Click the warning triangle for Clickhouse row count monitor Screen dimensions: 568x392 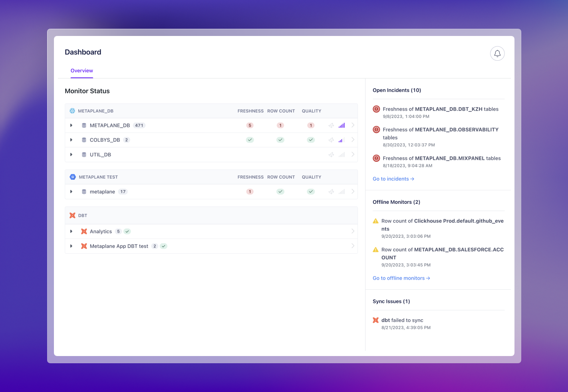(x=375, y=221)
